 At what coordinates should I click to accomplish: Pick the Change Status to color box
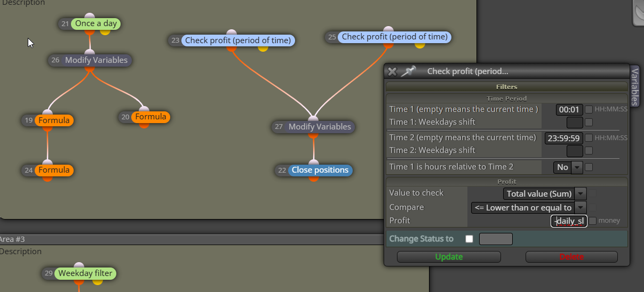496,239
